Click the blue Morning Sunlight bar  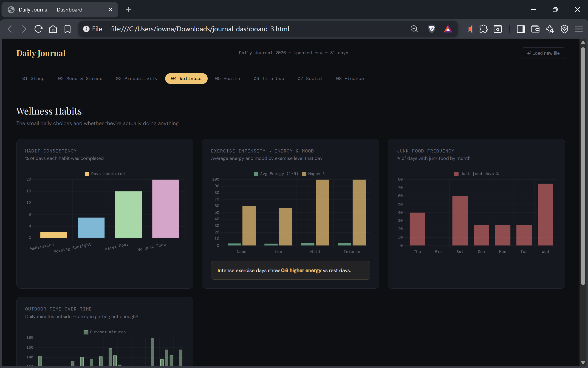point(91,227)
